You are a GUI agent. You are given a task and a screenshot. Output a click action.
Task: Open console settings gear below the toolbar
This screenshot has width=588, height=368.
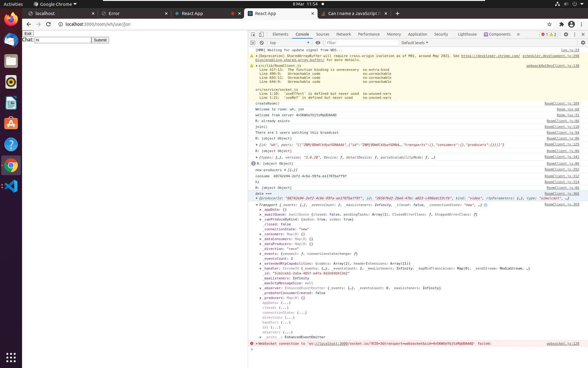coord(583,43)
